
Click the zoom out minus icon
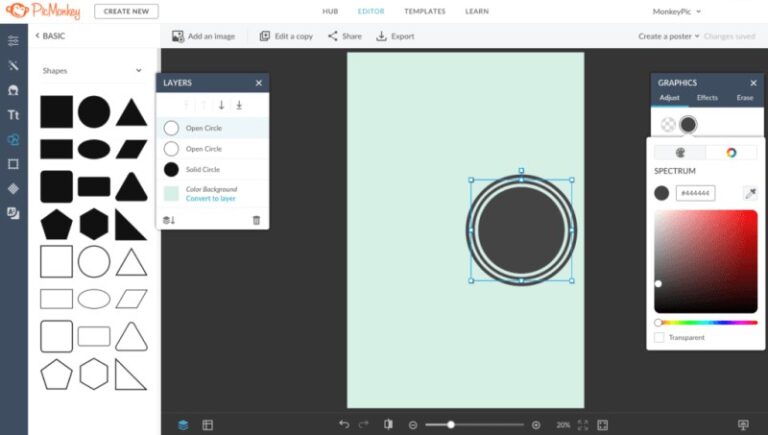[x=412, y=425]
